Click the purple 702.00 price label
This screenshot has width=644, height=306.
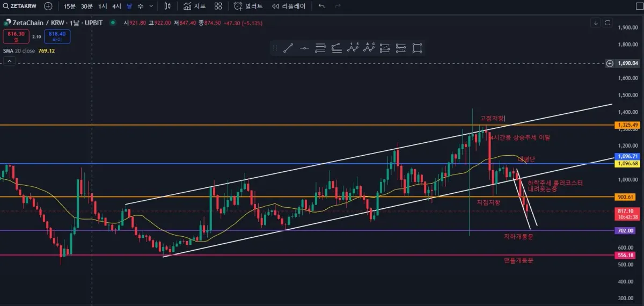(x=626, y=230)
